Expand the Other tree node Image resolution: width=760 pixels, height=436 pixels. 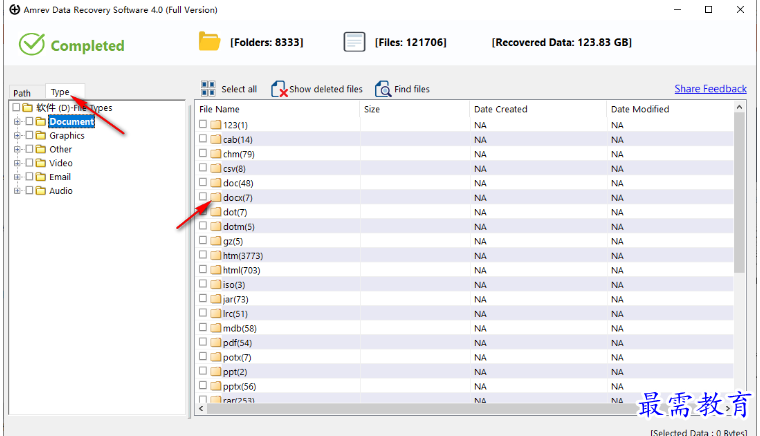tap(17, 149)
